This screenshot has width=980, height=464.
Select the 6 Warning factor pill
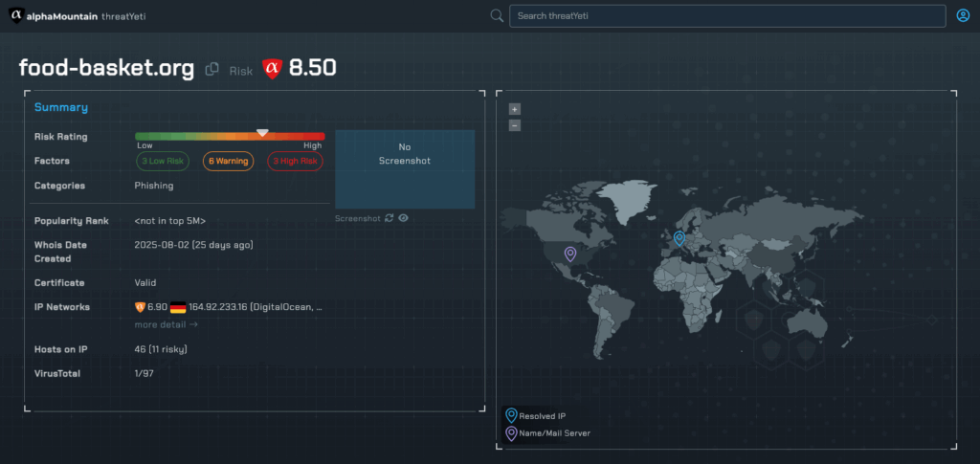(228, 161)
